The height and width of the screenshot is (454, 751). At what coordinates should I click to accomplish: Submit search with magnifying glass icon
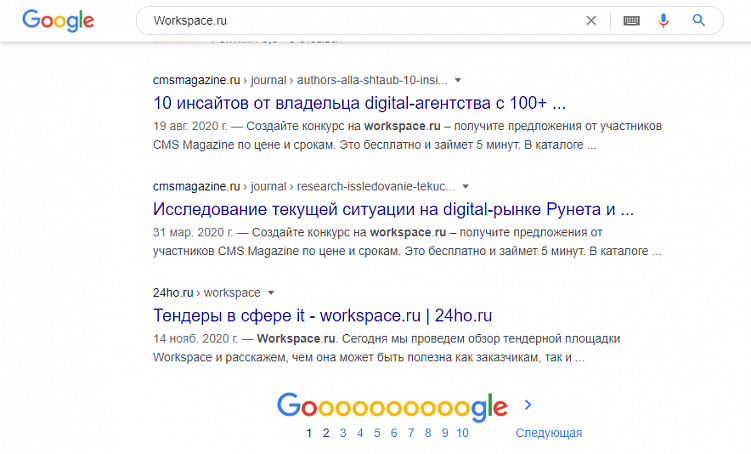[x=699, y=20]
